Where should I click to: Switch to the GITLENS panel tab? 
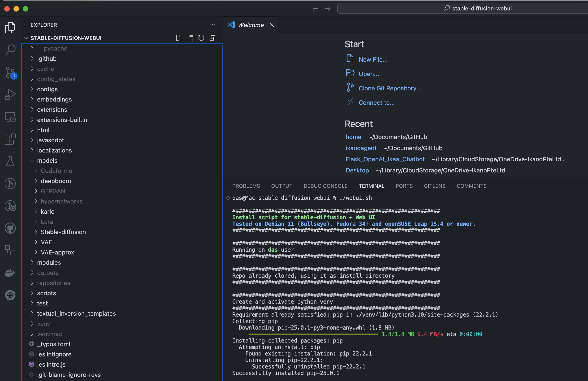(x=435, y=186)
